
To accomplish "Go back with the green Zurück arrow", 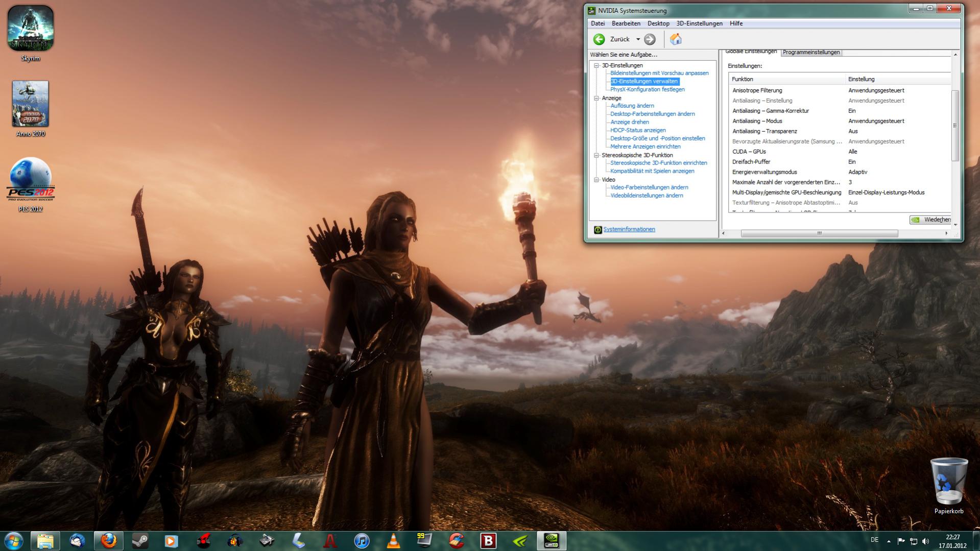I will click(x=599, y=39).
